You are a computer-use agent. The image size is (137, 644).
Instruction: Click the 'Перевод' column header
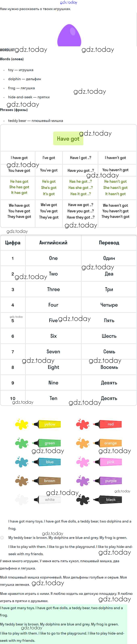pos(109,243)
